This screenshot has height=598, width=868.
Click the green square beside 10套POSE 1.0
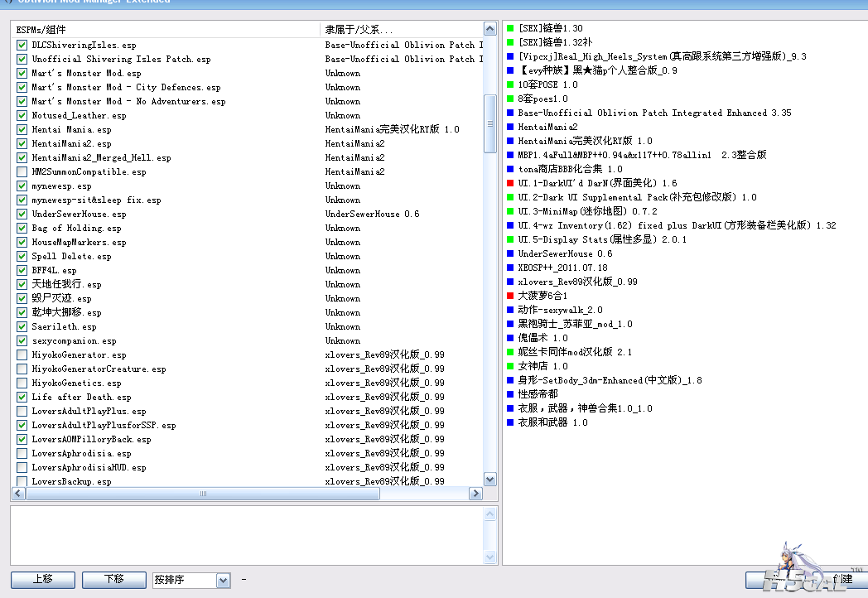[x=510, y=84]
